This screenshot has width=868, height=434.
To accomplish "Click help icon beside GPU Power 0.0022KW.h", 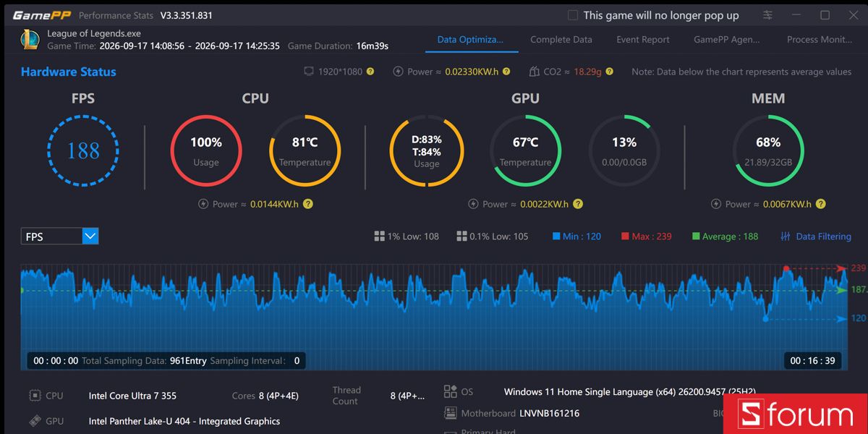I will 577,204.
